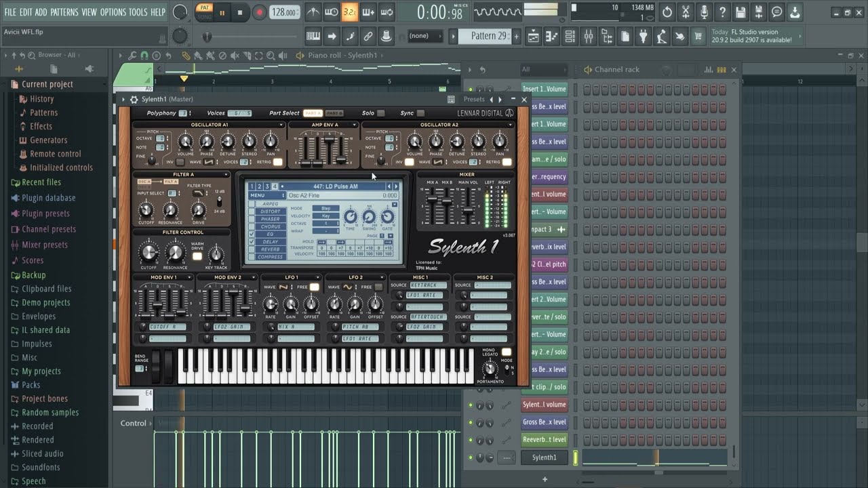Click the render/export audio icon

tap(759, 12)
